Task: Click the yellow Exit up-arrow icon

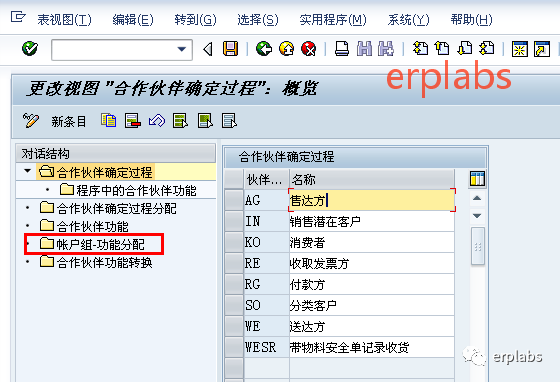Action: coord(286,49)
